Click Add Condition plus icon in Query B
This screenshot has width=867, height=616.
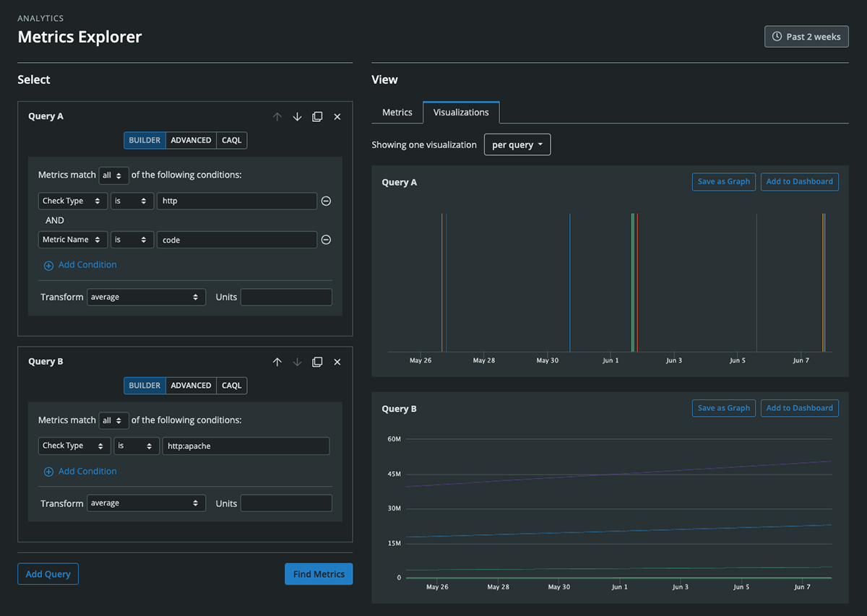(x=48, y=471)
